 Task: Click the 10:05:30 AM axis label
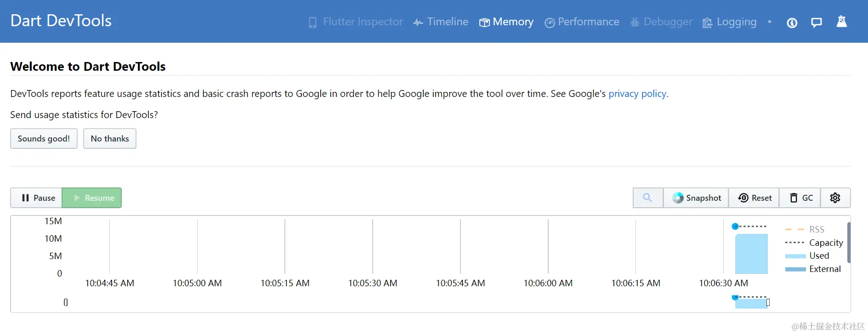tap(373, 283)
